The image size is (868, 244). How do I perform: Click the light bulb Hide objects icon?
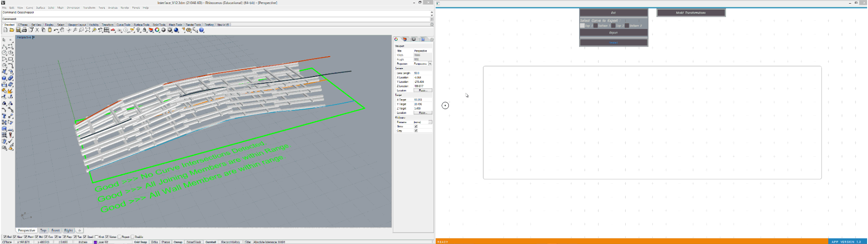(x=138, y=30)
